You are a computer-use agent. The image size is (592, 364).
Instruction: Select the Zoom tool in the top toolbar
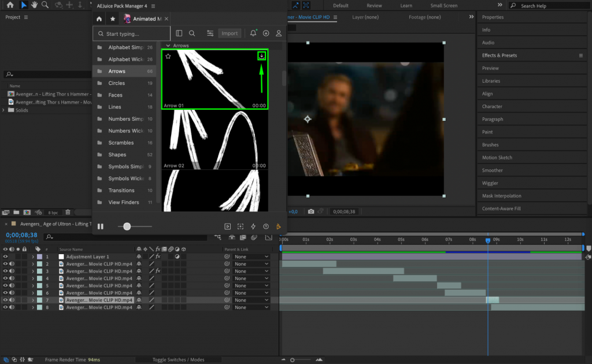(45, 6)
